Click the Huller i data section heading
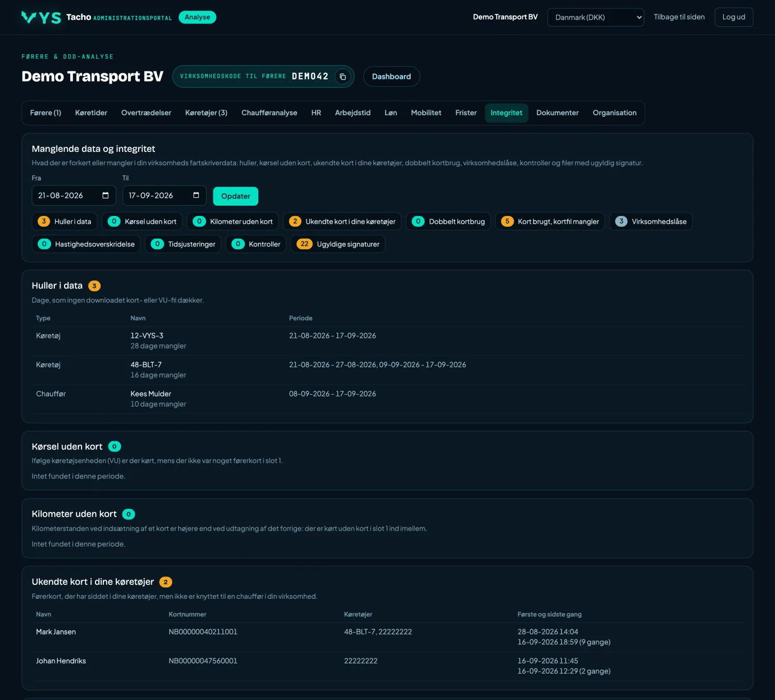Screen dimensions: 775x700 pyautogui.click(x=57, y=286)
